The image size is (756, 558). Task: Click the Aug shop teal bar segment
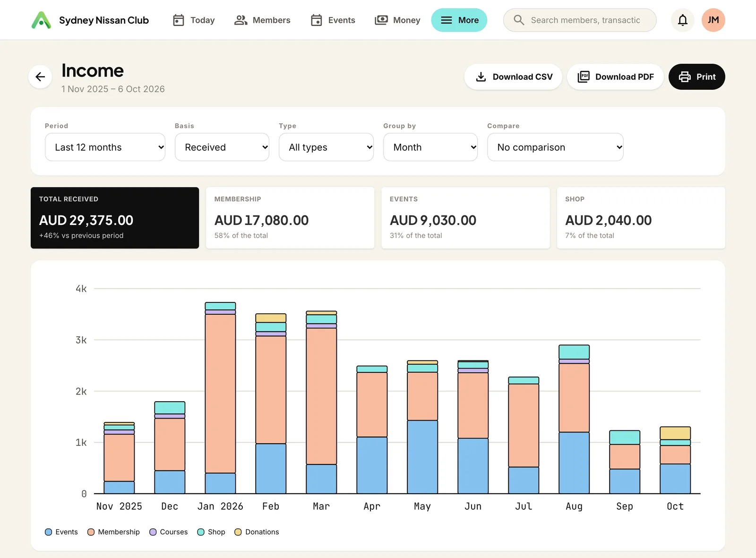tap(574, 352)
